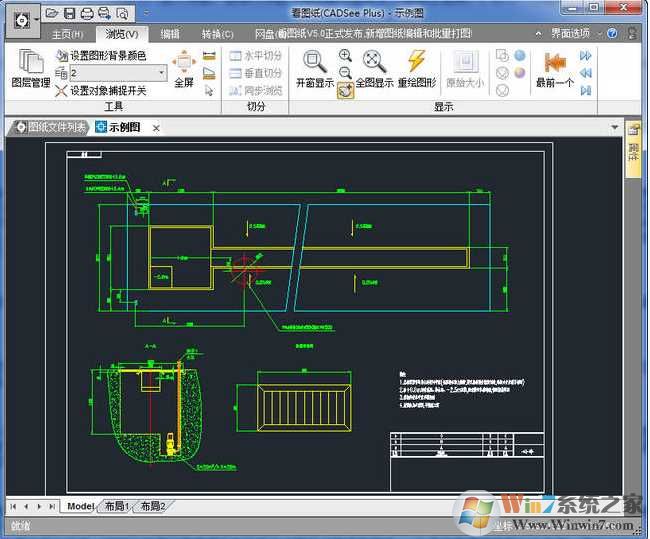Switch to the 布局1 layout tab
Image resolution: width=650 pixels, height=539 pixels.
(113, 507)
